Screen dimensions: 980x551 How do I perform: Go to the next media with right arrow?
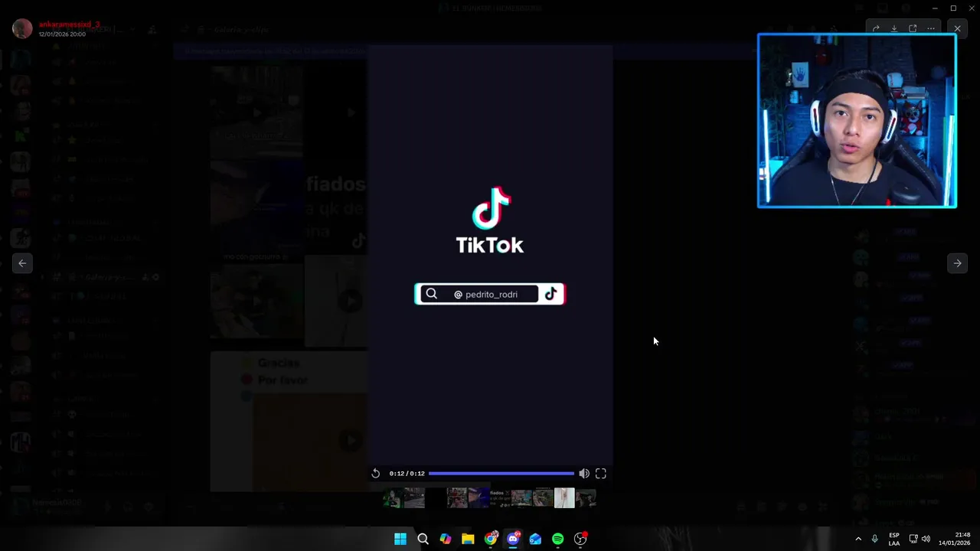[x=957, y=263]
